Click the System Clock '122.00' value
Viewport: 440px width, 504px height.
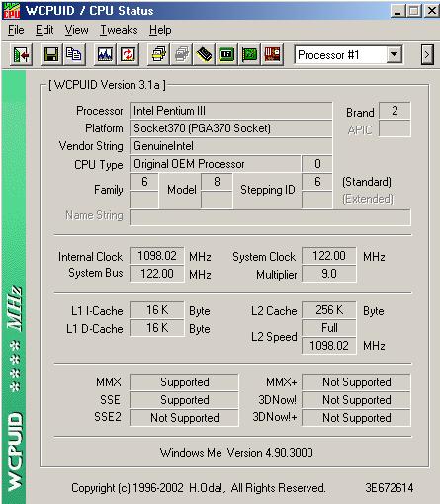(x=329, y=256)
